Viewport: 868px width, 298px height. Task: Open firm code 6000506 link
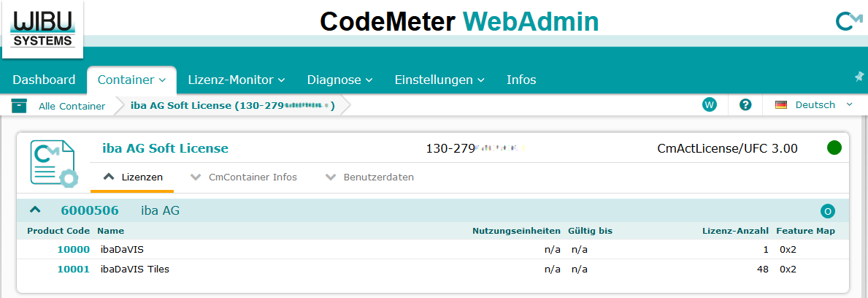[x=90, y=210]
